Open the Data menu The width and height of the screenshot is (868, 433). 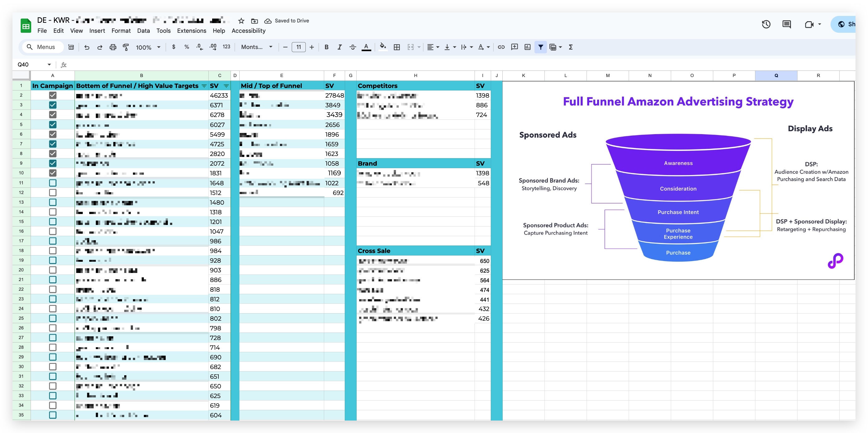click(x=143, y=31)
